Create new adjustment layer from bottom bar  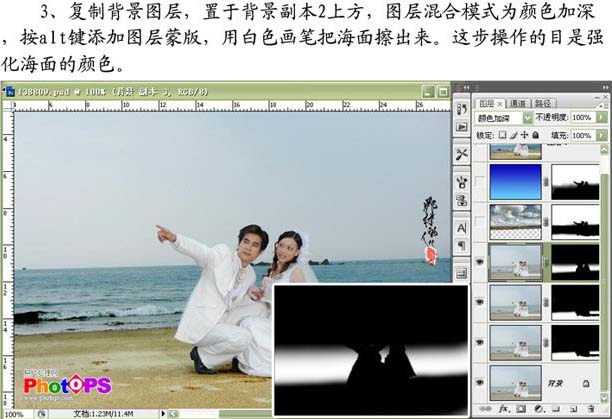537,410
